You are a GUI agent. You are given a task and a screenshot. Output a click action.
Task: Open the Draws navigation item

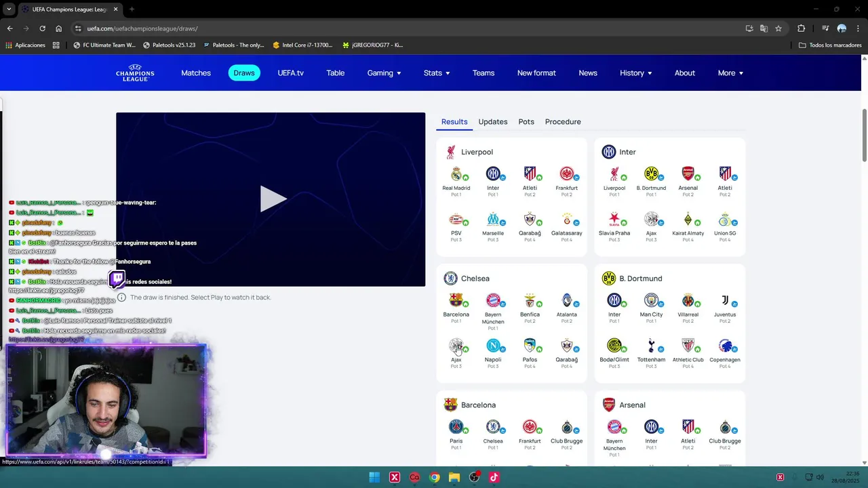244,73
